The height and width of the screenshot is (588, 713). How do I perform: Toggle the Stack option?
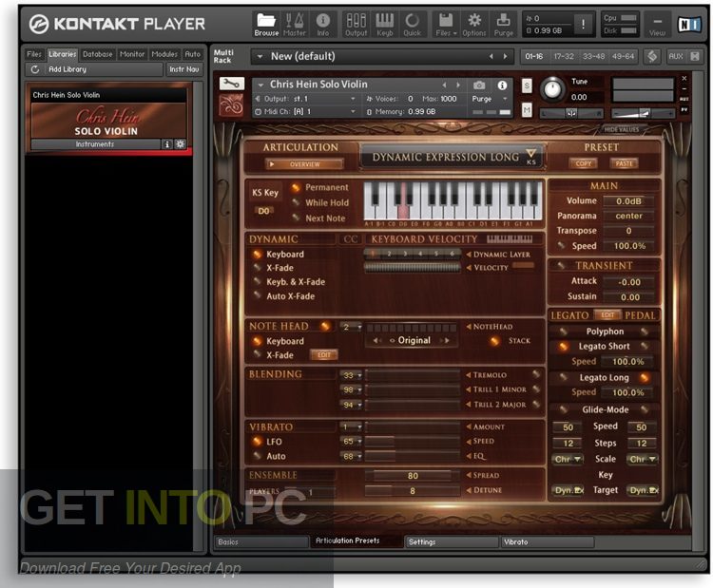[x=495, y=341]
